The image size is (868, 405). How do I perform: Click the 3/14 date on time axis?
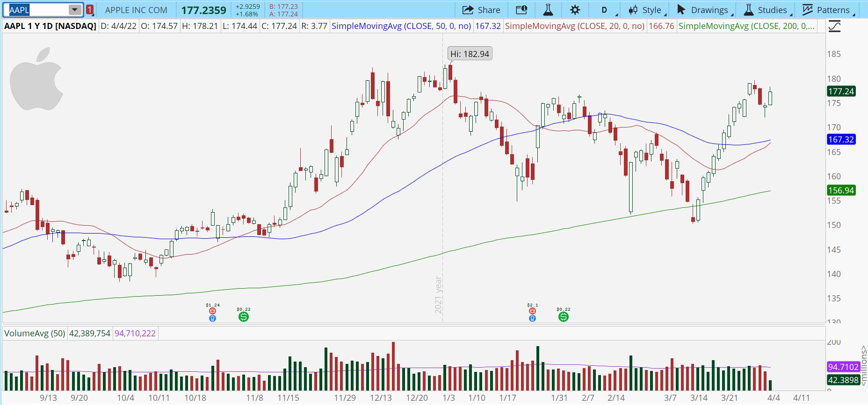pyautogui.click(x=699, y=398)
